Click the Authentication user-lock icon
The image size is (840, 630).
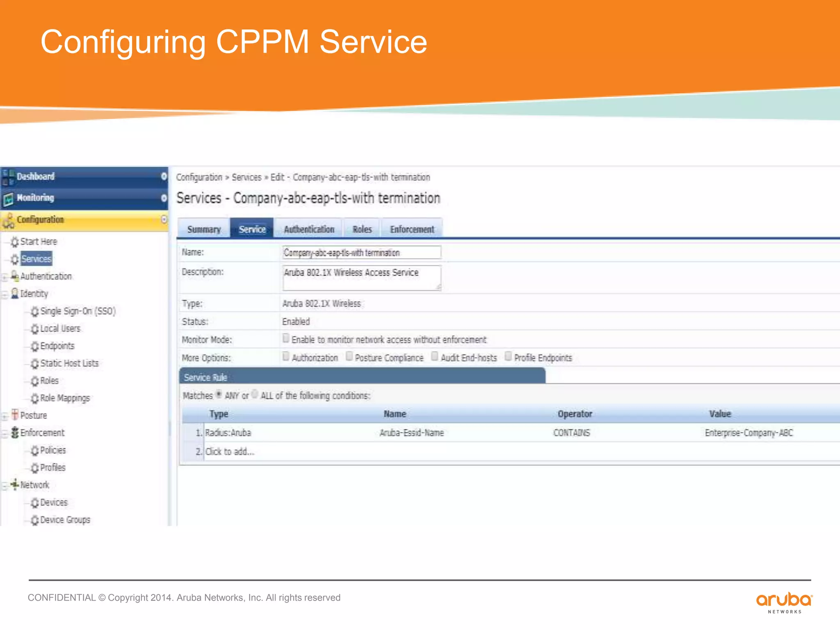15,276
